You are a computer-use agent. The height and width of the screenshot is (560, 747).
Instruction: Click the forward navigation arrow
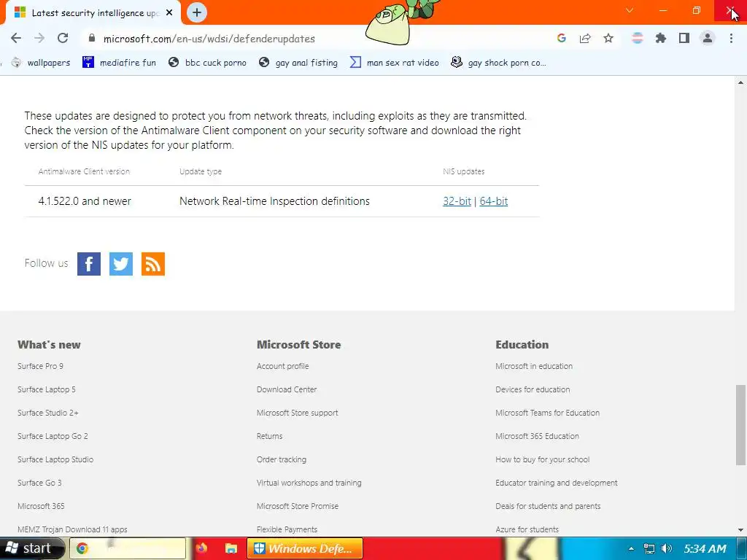(39, 39)
